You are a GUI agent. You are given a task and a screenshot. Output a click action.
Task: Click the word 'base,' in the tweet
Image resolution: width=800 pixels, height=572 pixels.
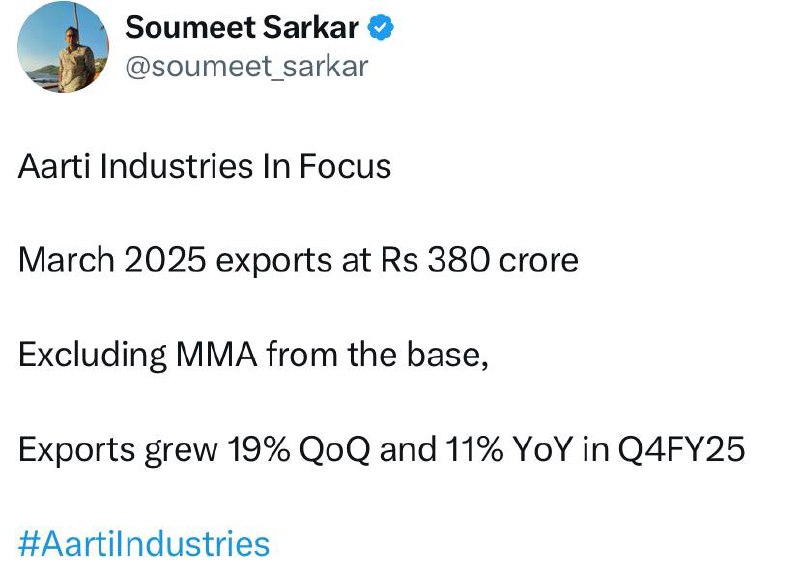[447, 355]
